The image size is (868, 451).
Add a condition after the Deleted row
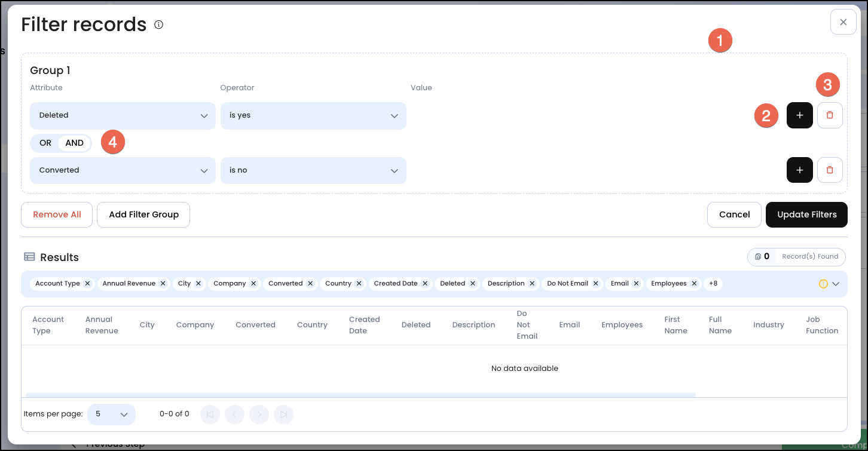[x=800, y=115]
